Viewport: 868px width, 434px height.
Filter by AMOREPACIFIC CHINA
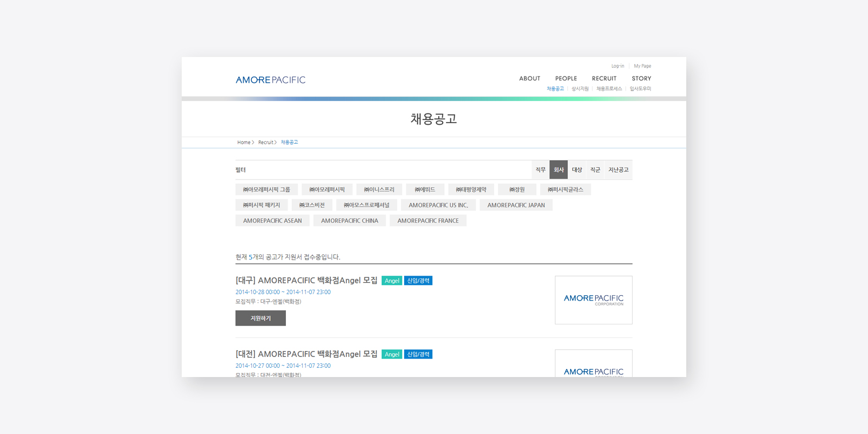click(x=349, y=221)
